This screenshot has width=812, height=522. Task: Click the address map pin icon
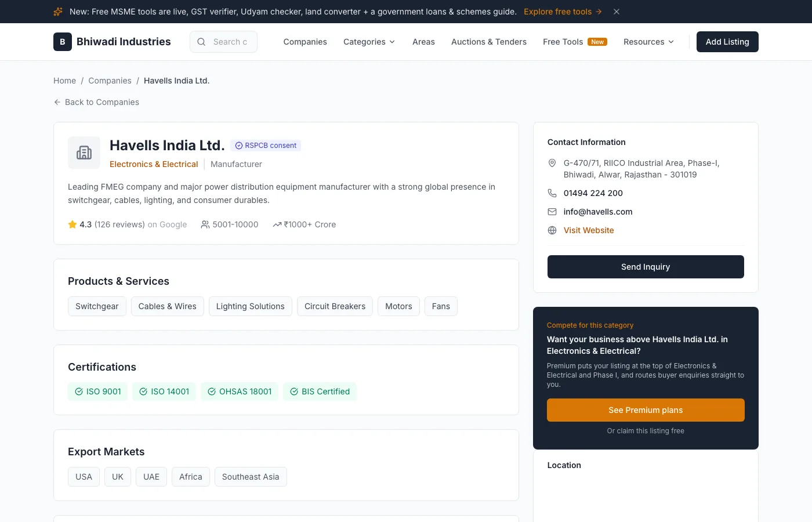(x=552, y=163)
